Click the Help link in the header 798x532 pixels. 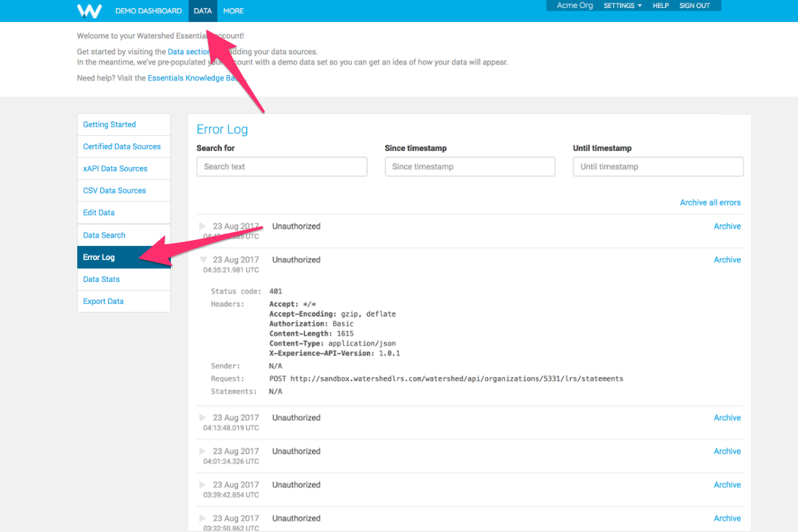[x=660, y=5]
